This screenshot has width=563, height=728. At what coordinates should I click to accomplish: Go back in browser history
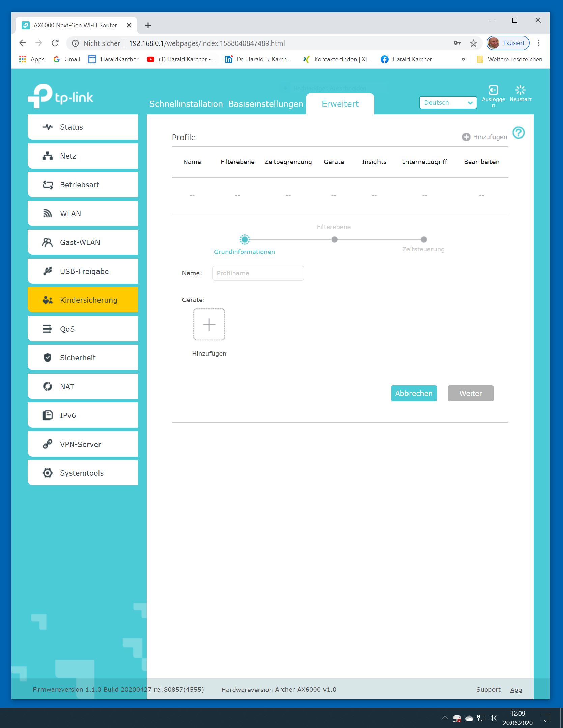23,43
